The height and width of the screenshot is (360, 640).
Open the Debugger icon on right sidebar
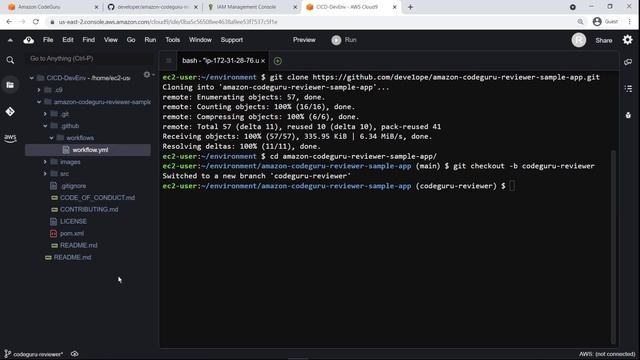(x=628, y=115)
